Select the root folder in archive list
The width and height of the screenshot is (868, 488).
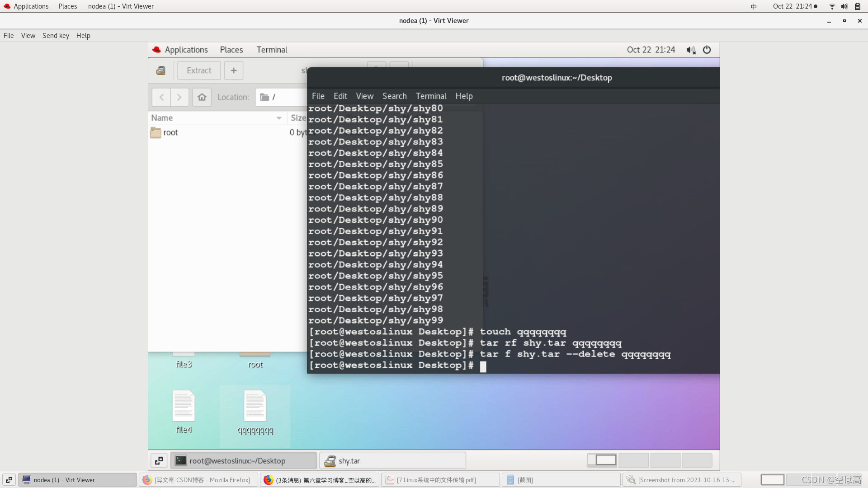click(170, 132)
